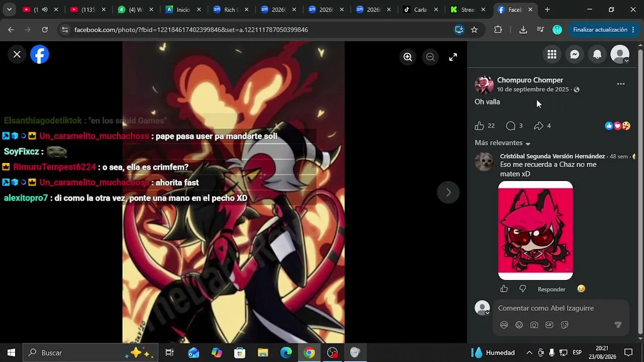Reload the Facebook page
Viewport: 644px width, 362px height.
[x=45, y=30]
